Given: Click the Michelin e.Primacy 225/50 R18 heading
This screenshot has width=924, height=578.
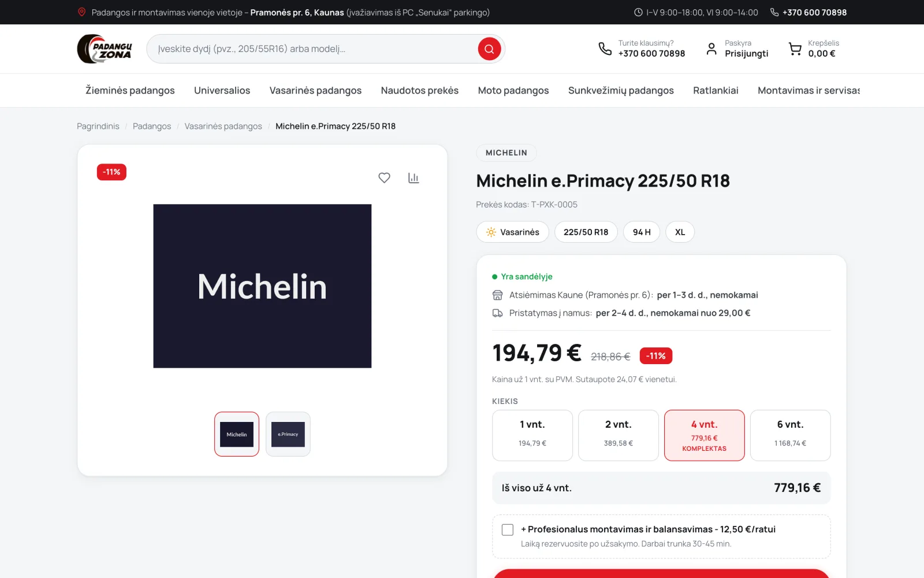Looking at the screenshot, I should [x=603, y=181].
